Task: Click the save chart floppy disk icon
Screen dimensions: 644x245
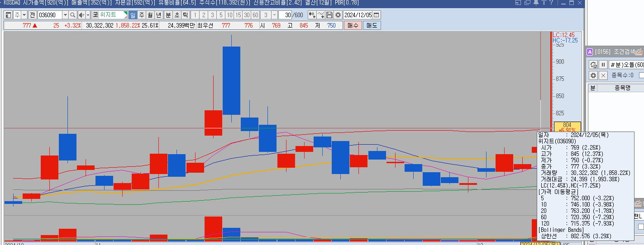Action: point(329,15)
